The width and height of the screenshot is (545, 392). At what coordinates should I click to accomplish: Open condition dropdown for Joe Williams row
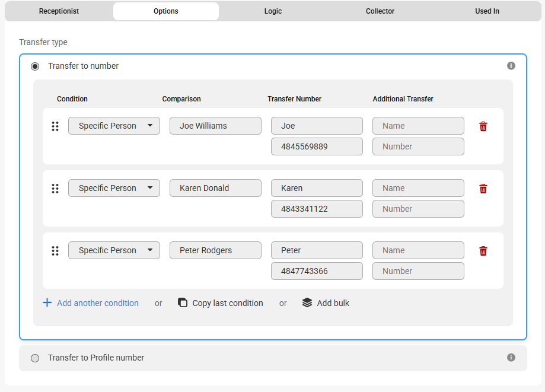point(114,126)
